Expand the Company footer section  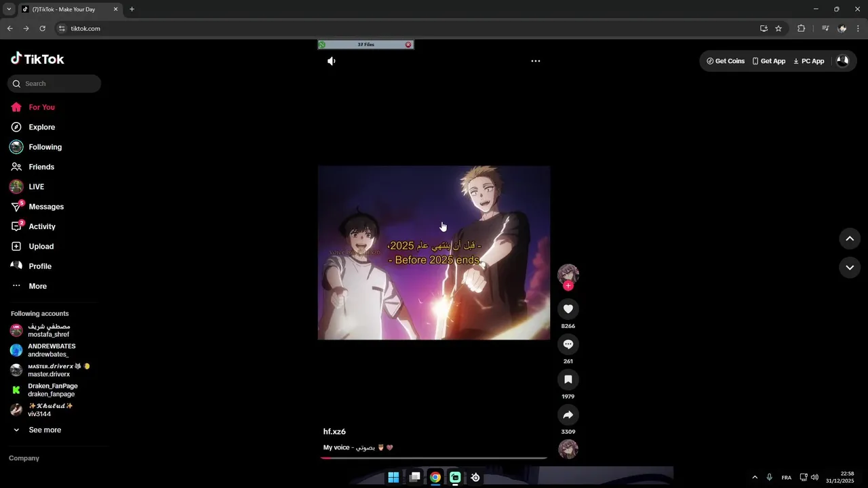(24, 458)
